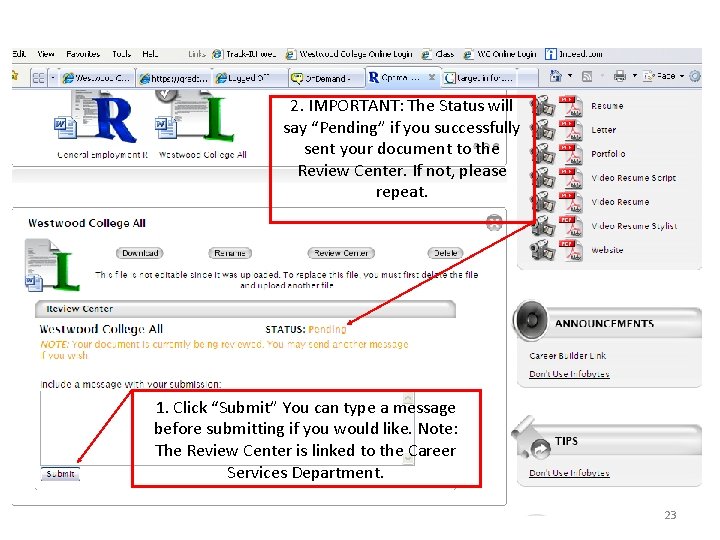Click the PDF icon beside Website
This screenshot has height=540, width=720.
(x=570, y=250)
